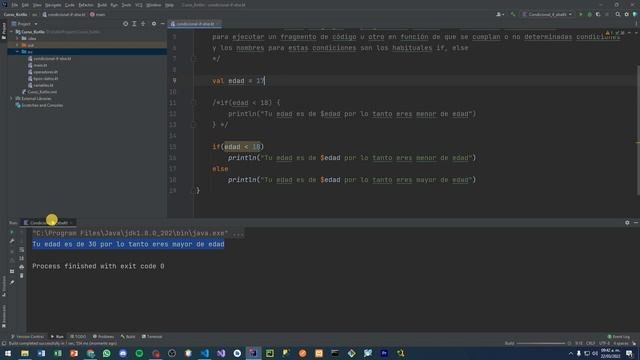Open the user account dropdown icon
The width and height of the screenshot is (640, 360).
[x=500, y=14]
